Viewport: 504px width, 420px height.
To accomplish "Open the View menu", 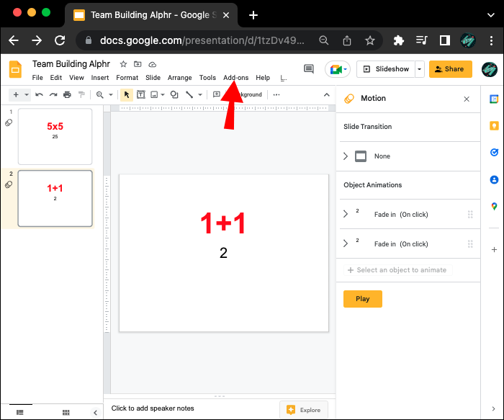I will 76,78.
